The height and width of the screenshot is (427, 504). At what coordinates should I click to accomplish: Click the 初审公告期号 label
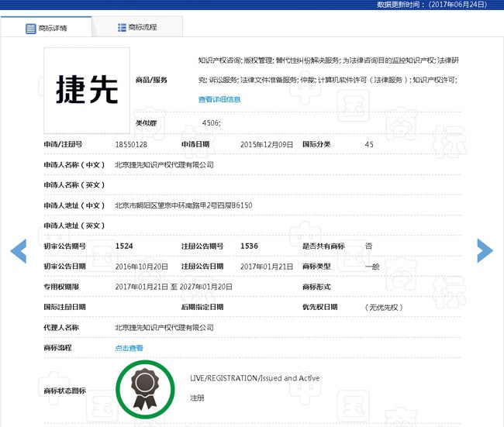pos(64,246)
